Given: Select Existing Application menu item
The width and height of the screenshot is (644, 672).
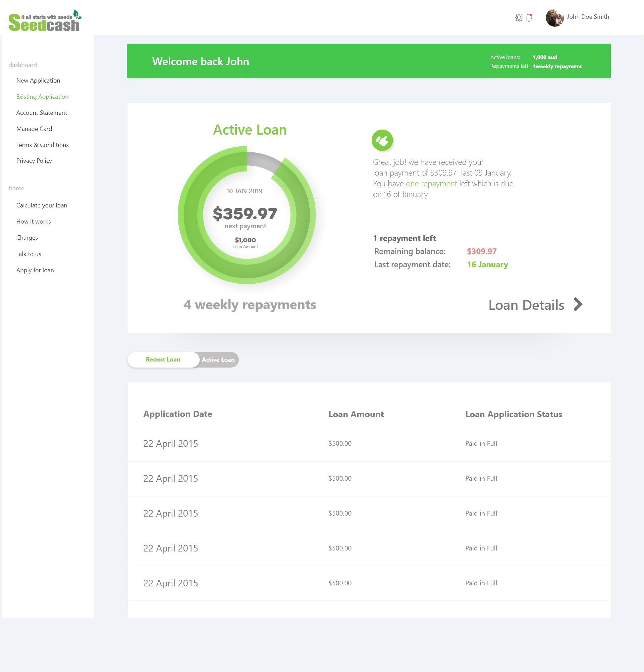Looking at the screenshot, I should [x=43, y=97].
